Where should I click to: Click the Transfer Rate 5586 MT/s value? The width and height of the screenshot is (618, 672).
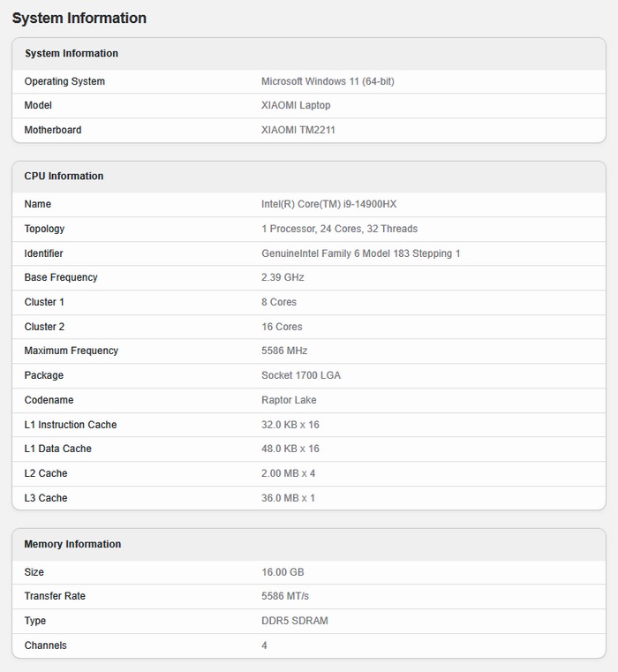click(285, 596)
